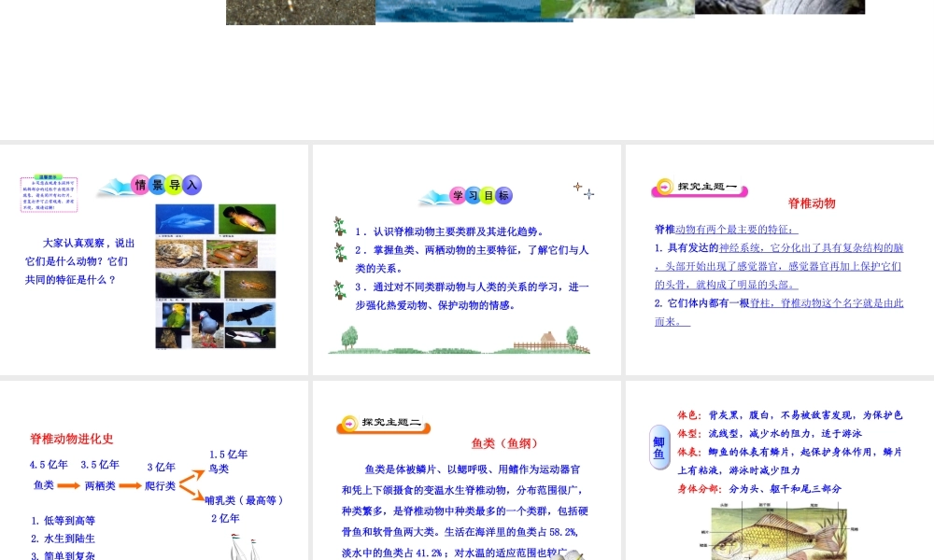Click the red heading 鱼类（鱼纲）

(505, 443)
